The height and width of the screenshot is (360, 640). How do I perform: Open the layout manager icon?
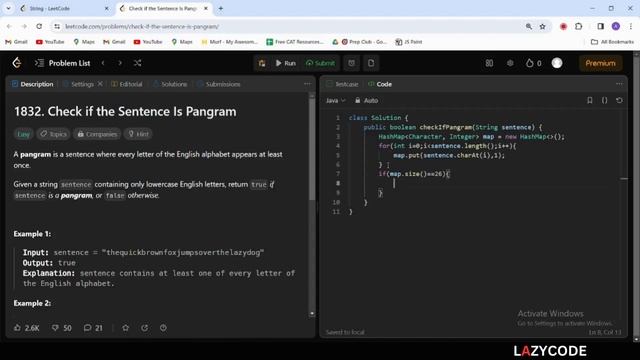coord(489,63)
